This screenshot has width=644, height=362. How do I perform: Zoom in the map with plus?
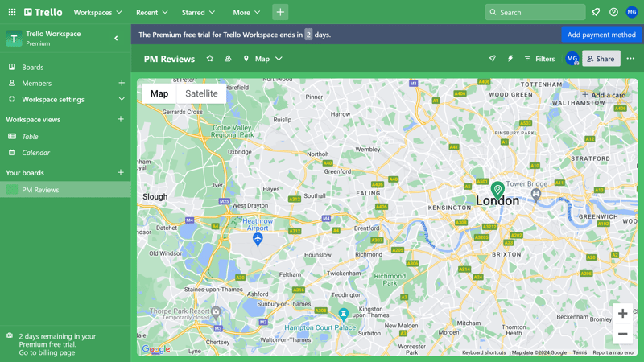point(622,314)
